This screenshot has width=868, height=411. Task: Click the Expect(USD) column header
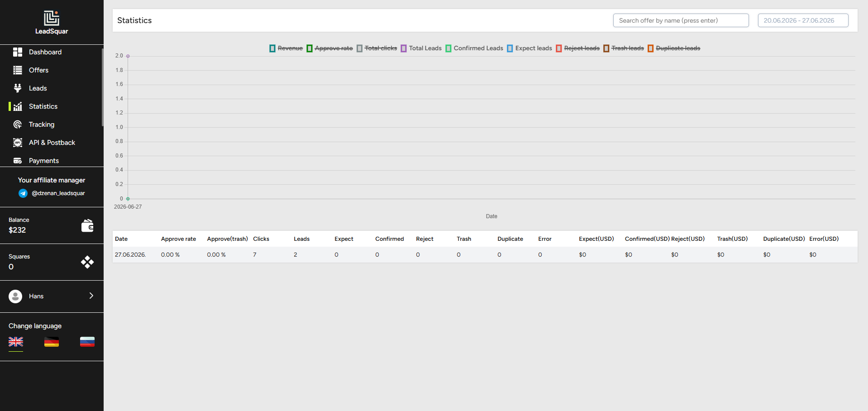point(596,239)
